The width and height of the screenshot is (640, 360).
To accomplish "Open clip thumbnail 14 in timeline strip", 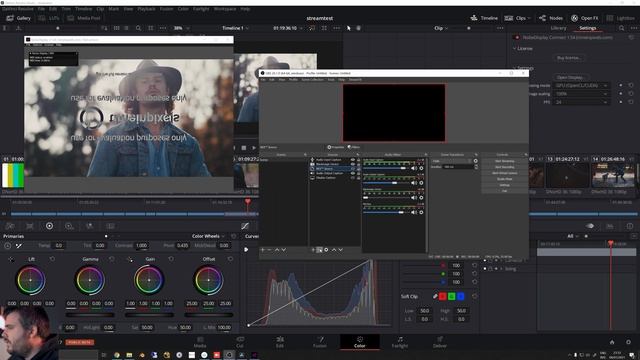I will point(613,176).
